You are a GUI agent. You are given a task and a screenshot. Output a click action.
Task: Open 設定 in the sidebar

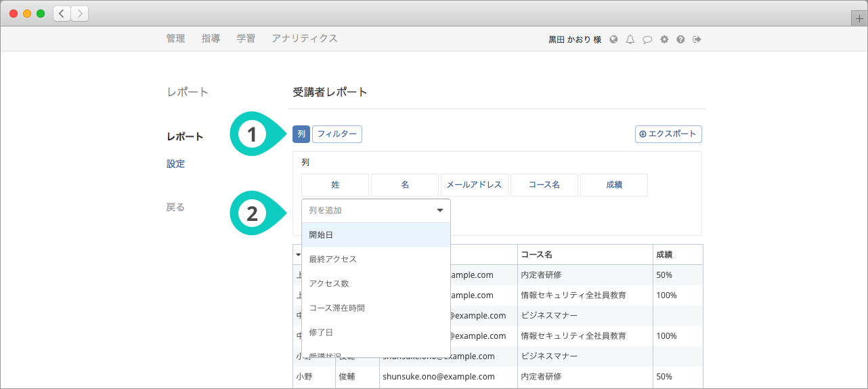(x=175, y=164)
